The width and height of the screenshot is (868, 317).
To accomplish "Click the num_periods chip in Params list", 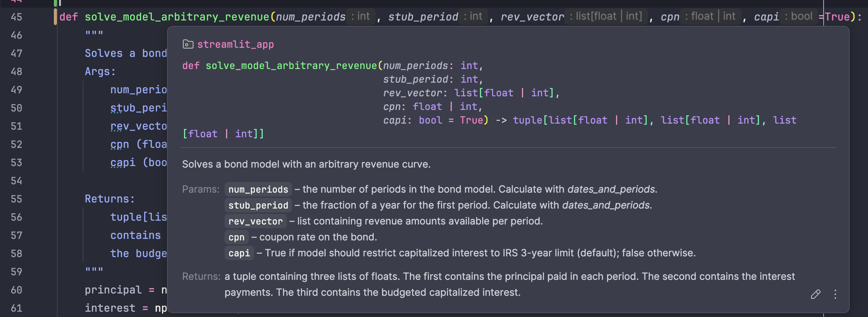I will pyautogui.click(x=258, y=189).
